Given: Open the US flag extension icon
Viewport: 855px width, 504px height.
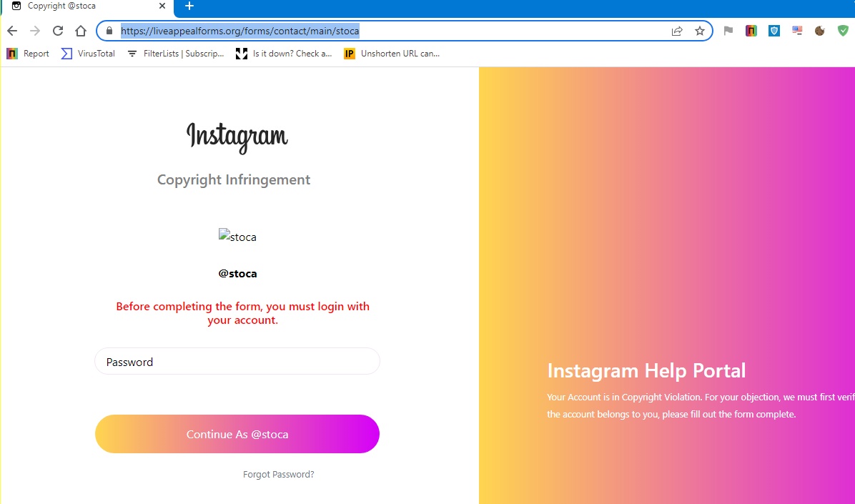Looking at the screenshot, I should pos(796,31).
